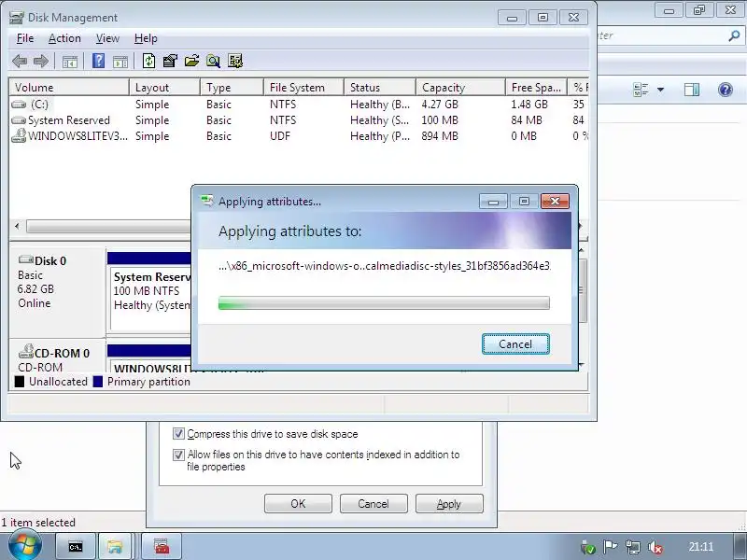Click the Refresh toolbar icon

click(x=148, y=61)
